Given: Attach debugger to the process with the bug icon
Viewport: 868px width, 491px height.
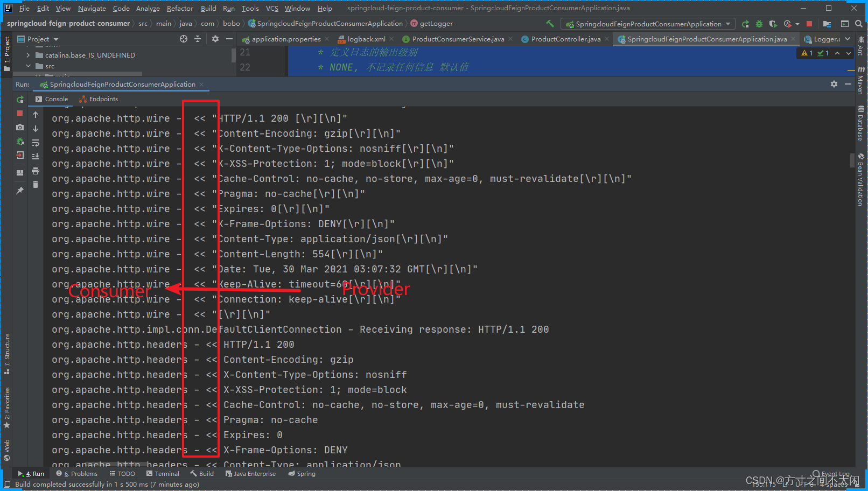Looking at the screenshot, I should [x=20, y=142].
